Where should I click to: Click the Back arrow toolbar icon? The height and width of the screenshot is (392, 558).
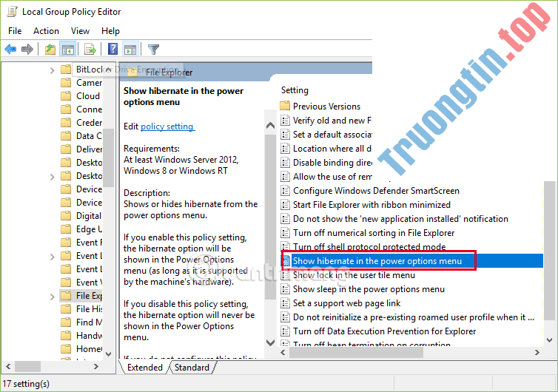click(10, 49)
